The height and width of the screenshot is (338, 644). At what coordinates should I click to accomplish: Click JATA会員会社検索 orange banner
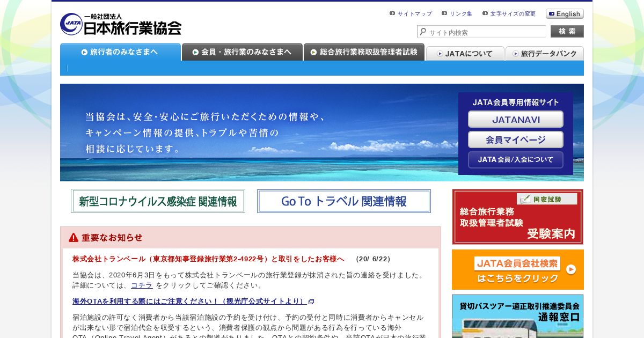pyautogui.click(x=517, y=269)
